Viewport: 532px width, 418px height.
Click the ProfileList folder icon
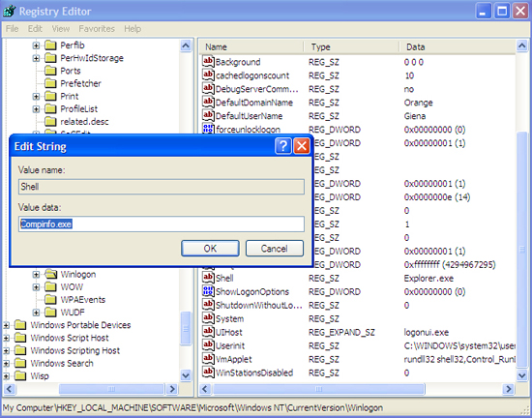(x=50, y=109)
